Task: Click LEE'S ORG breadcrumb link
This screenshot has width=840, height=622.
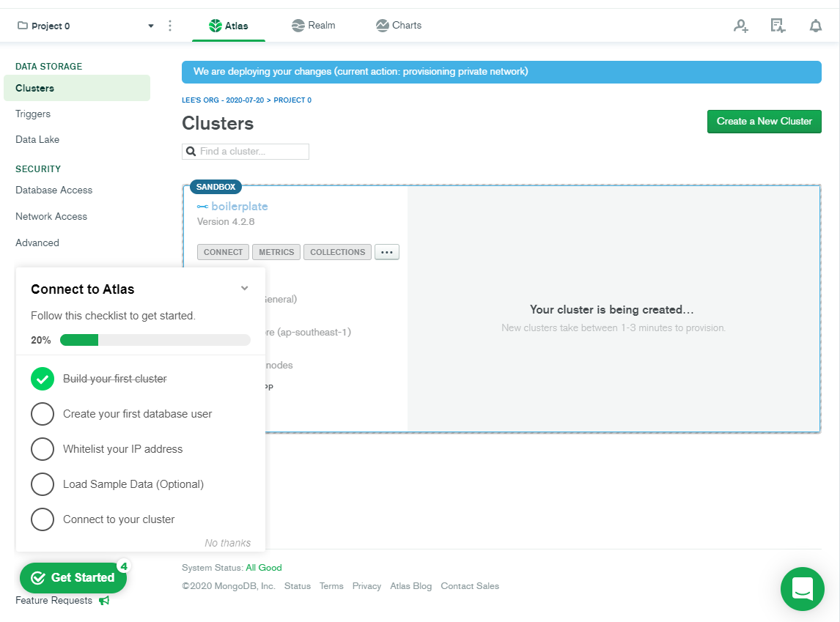Action: (x=222, y=100)
